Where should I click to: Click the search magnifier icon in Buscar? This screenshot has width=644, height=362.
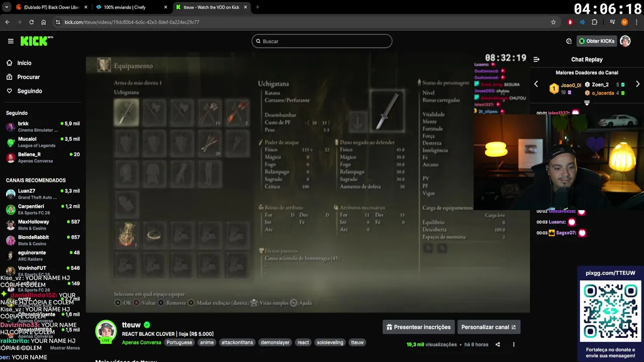pos(258,41)
